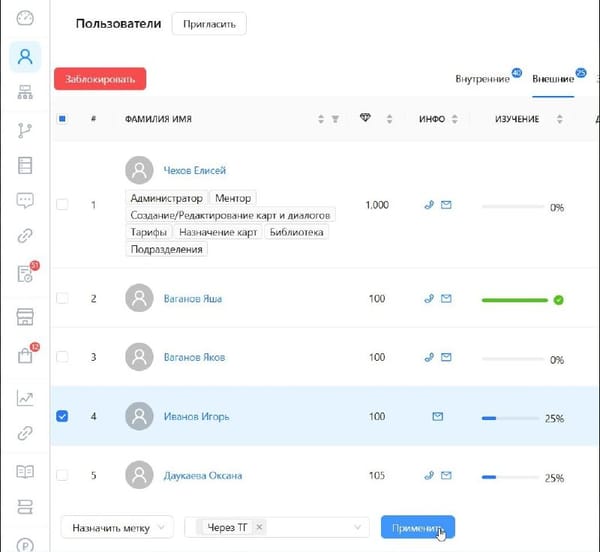Check the box for row 3 Ваганов Яков
This screenshot has height=552, width=600.
click(x=62, y=357)
